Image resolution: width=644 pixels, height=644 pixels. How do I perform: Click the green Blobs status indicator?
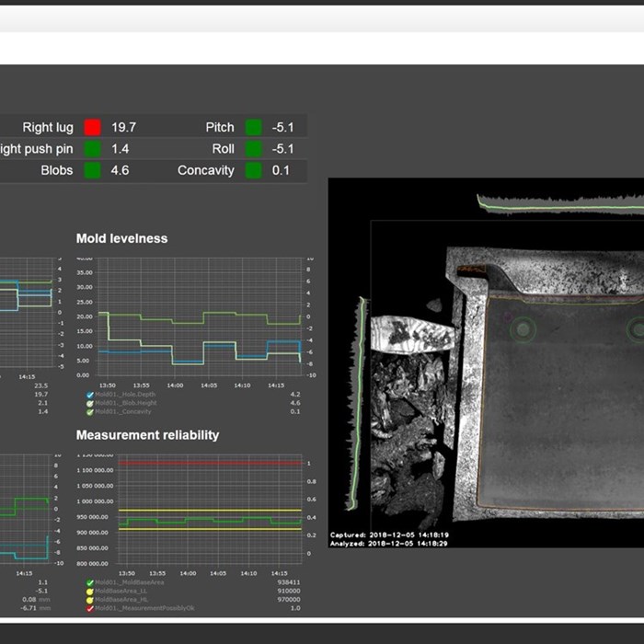[x=92, y=170]
